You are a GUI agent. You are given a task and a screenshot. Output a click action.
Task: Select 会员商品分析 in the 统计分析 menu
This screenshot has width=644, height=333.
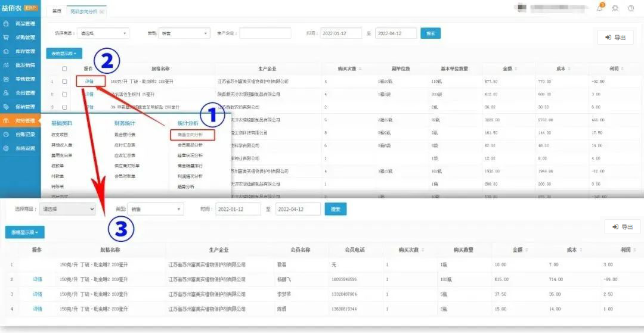(x=190, y=145)
